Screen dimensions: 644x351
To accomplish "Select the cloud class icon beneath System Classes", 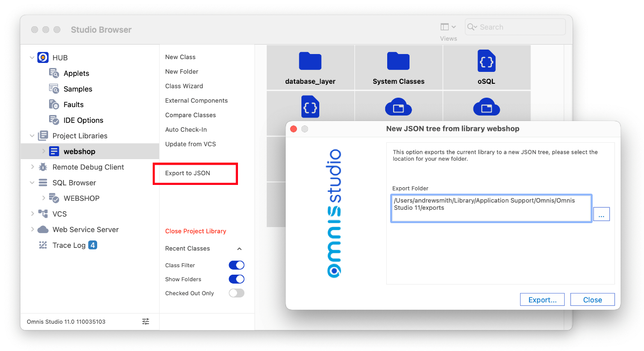I will click(399, 107).
